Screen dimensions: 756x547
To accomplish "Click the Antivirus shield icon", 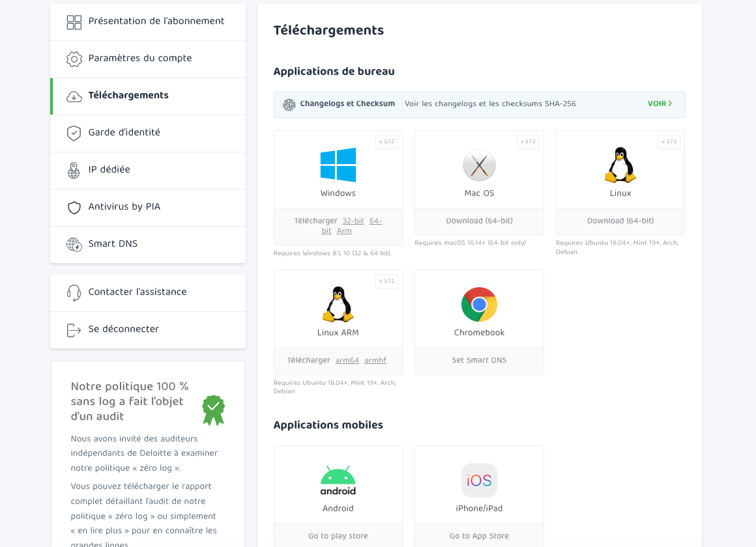I will pyautogui.click(x=74, y=208).
